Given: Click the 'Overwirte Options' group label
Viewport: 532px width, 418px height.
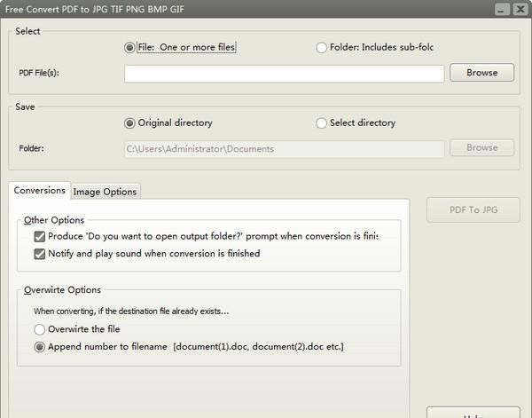Looking at the screenshot, I should [62, 290].
